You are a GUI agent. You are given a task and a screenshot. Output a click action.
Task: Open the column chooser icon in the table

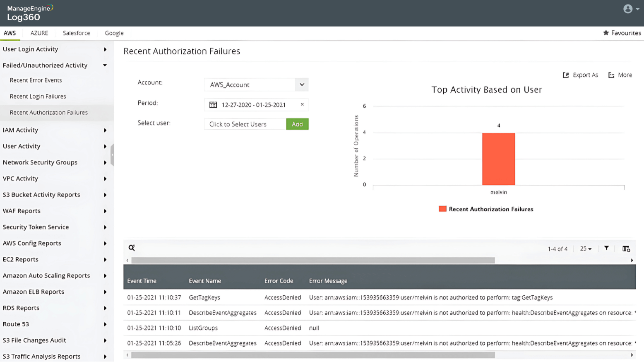click(x=626, y=248)
